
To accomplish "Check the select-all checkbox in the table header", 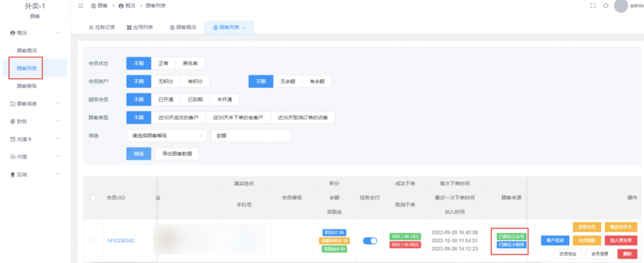I will coord(92,198).
